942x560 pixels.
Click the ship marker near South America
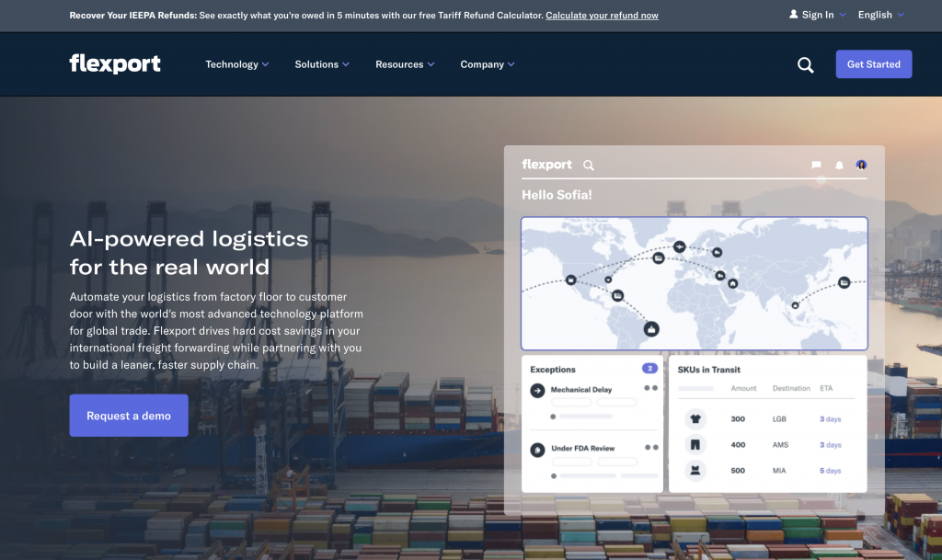point(651,329)
